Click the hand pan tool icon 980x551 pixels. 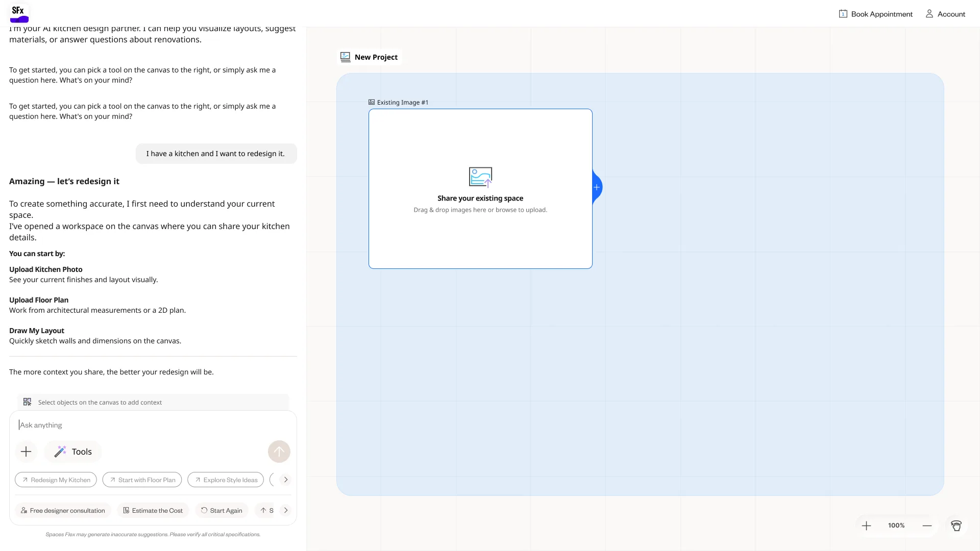(x=956, y=525)
